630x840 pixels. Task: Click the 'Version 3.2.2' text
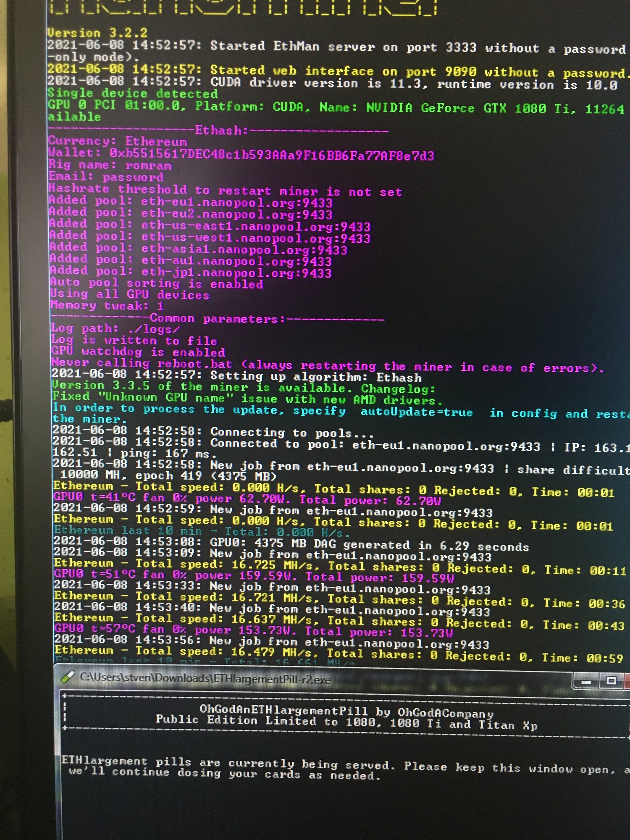pyautogui.click(x=97, y=33)
